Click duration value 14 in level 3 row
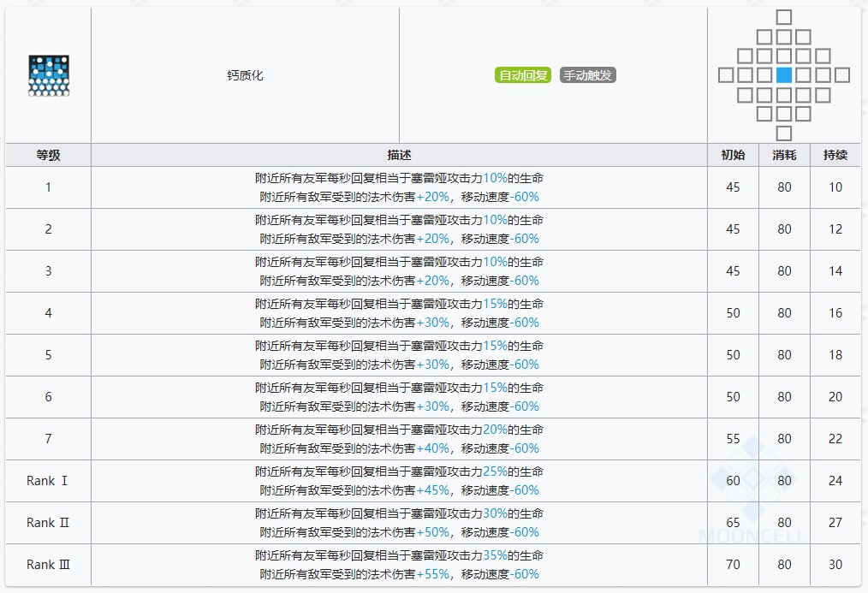Image resolution: width=868 pixels, height=593 pixels. click(x=835, y=271)
